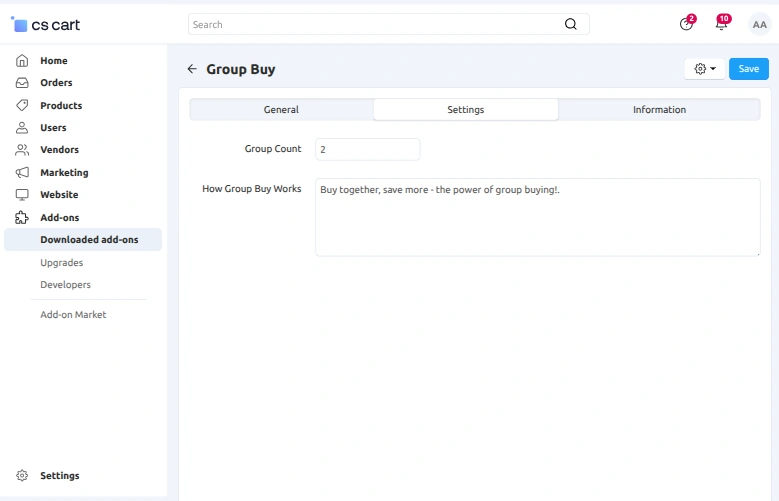Open Marketing in the sidebar
779x501 pixels.
click(64, 172)
